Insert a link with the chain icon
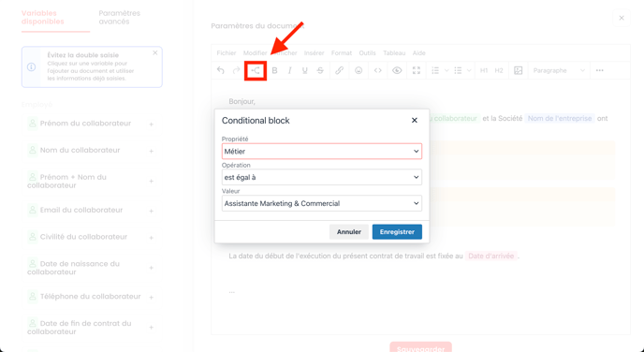644x352 pixels. [x=339, y=70]
